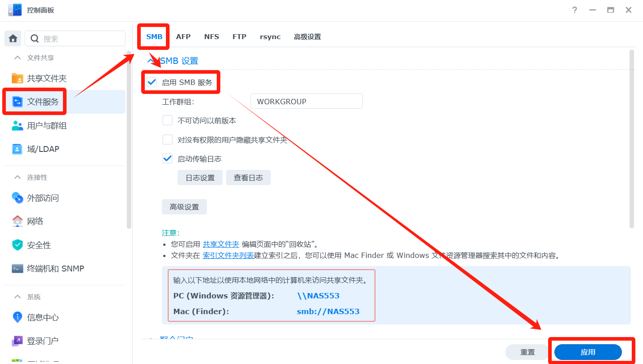
Task: Click the Apply (应用) button
Action: 588,352
